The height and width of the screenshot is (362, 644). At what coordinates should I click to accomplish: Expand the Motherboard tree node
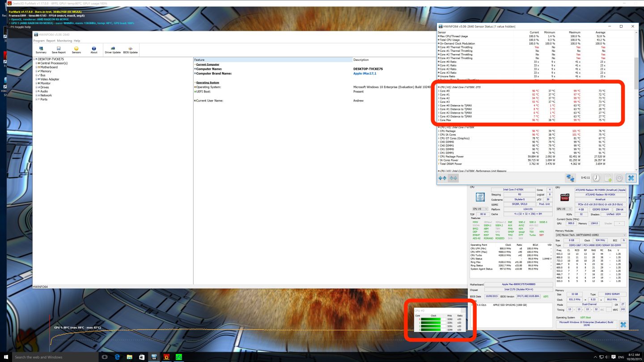(36, 67)
